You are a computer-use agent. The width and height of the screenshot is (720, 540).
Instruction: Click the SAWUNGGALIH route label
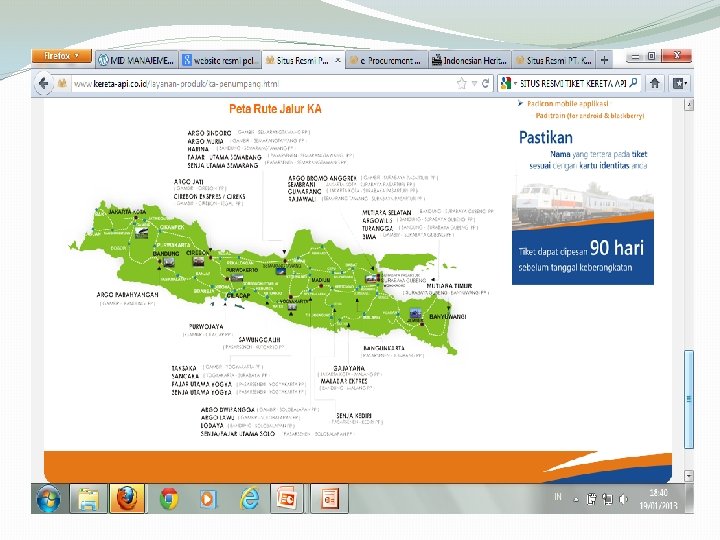coord(259,340)
